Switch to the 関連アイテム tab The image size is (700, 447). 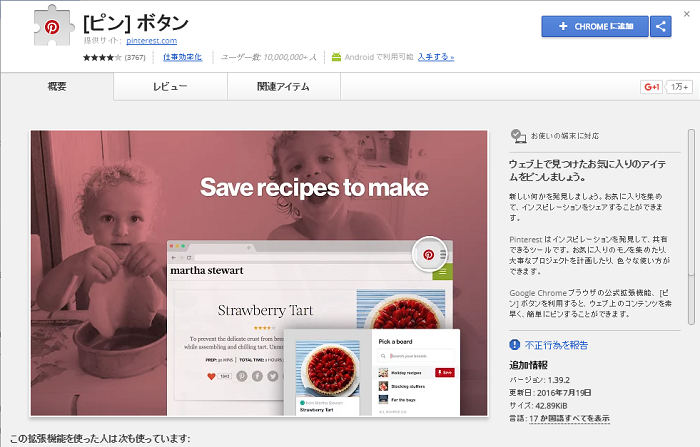283,87
